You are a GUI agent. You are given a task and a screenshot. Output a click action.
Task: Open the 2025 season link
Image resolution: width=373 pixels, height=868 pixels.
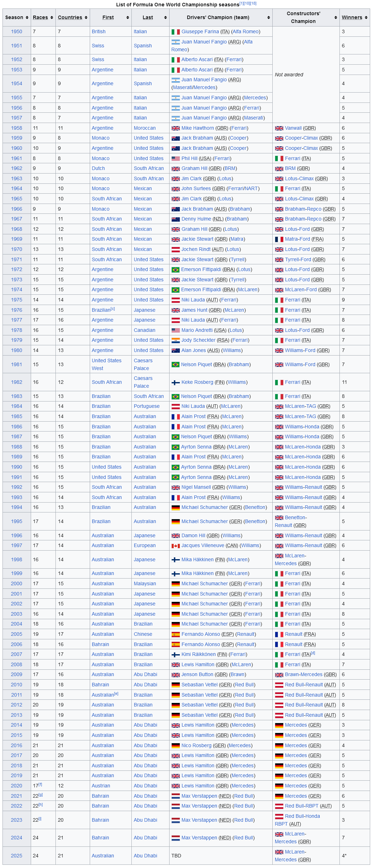pyautogui.click(x=17, y=856)
